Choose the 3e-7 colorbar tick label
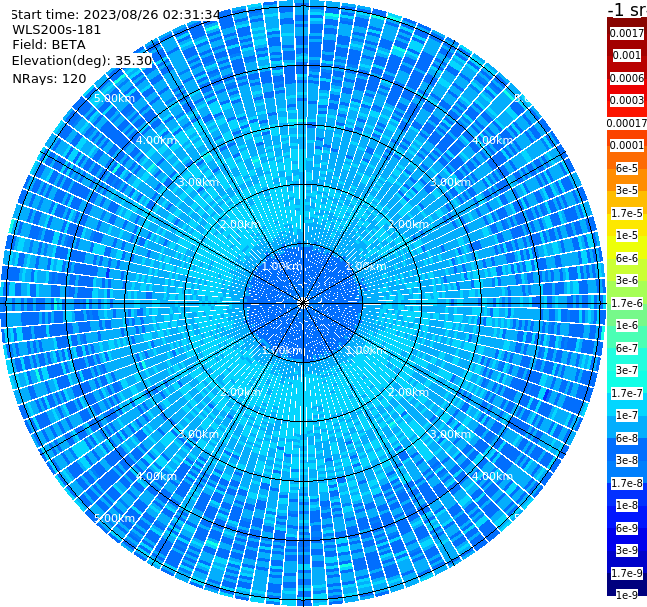Image resolution: width=647 pixels, height=607 pixels. [x=627, y=370]
